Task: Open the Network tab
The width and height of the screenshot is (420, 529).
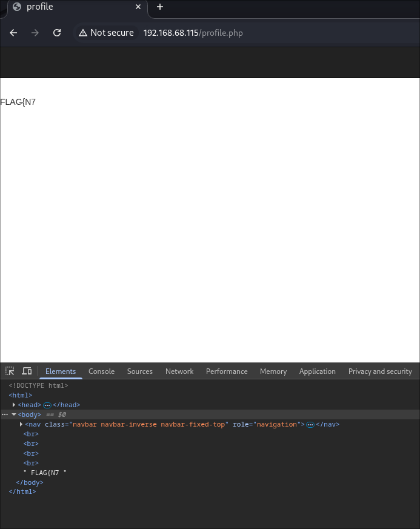Action: point(179,371)
